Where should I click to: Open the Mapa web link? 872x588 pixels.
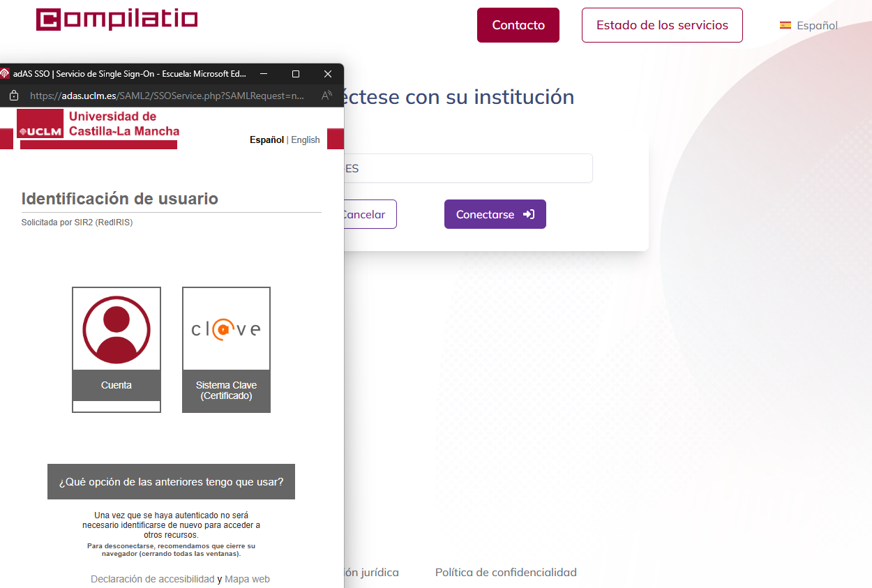(247, 579)
